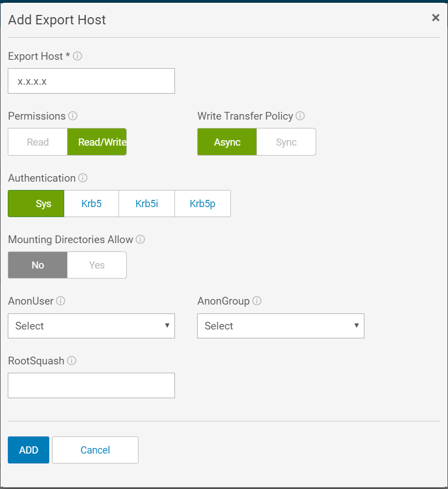The image size is (448, 489).
Task: Cancel adding the export host
Action: click(95, 450)
